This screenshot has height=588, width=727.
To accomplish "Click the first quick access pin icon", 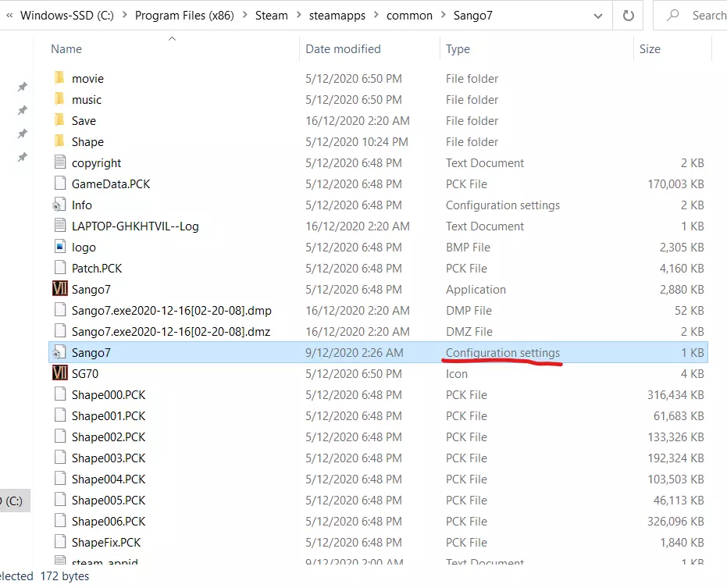I will coord(22,87).
